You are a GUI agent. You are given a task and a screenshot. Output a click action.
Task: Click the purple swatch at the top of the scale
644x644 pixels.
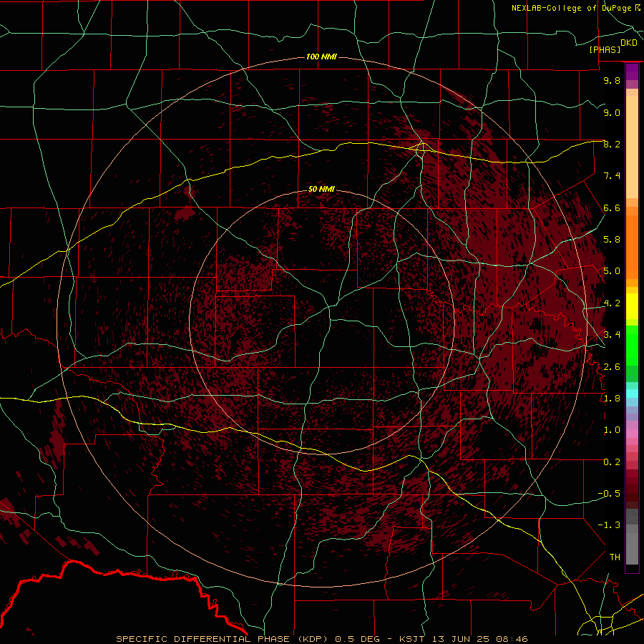pos(632,72)
